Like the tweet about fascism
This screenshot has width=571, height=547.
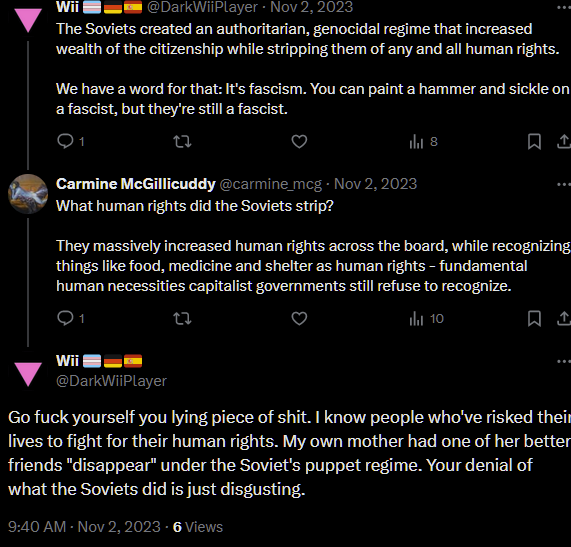(299, 141)
